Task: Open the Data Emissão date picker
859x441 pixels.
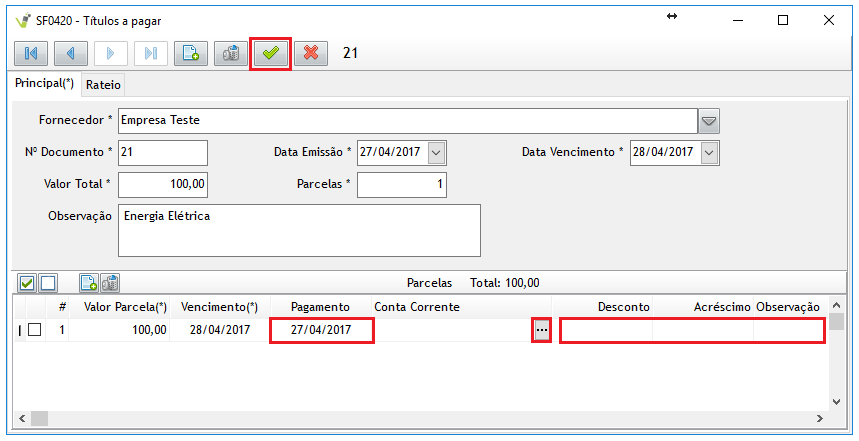Action: pos(436,153)
